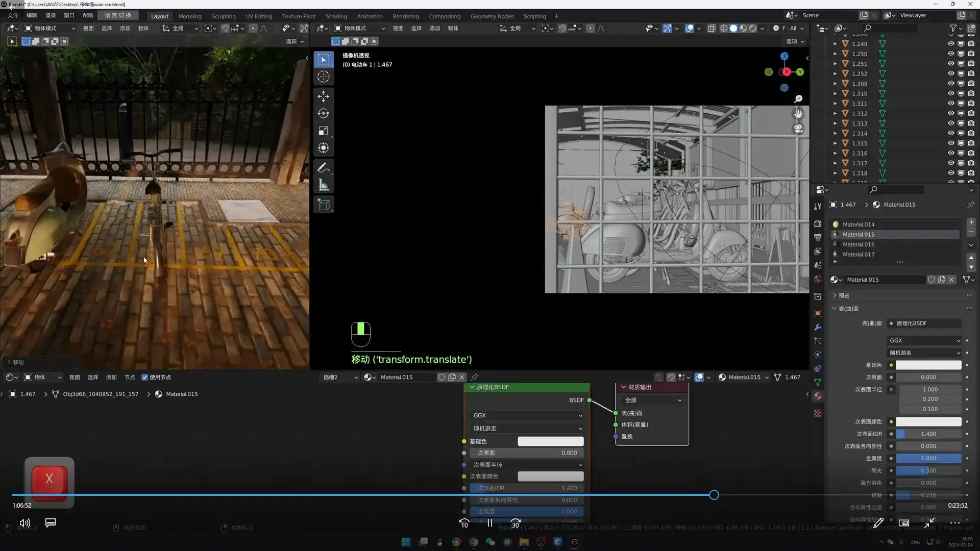Pause the video playback
This screenshot has width=980, height=551.
tap(489, 523)
